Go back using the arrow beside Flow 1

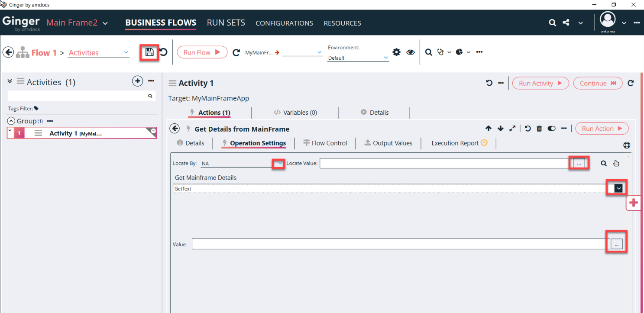(8, 52)
